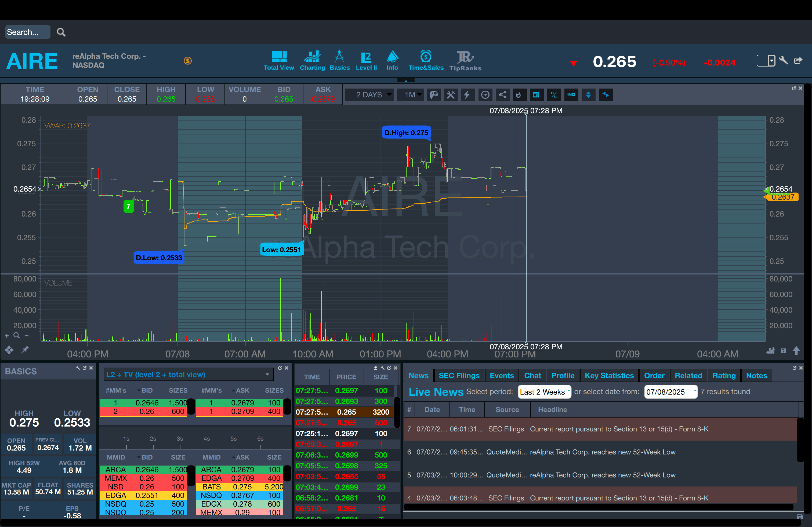Click the chart zoom out minus button
The height and width of the screenshot is (527, 812).
click(26, 336)
